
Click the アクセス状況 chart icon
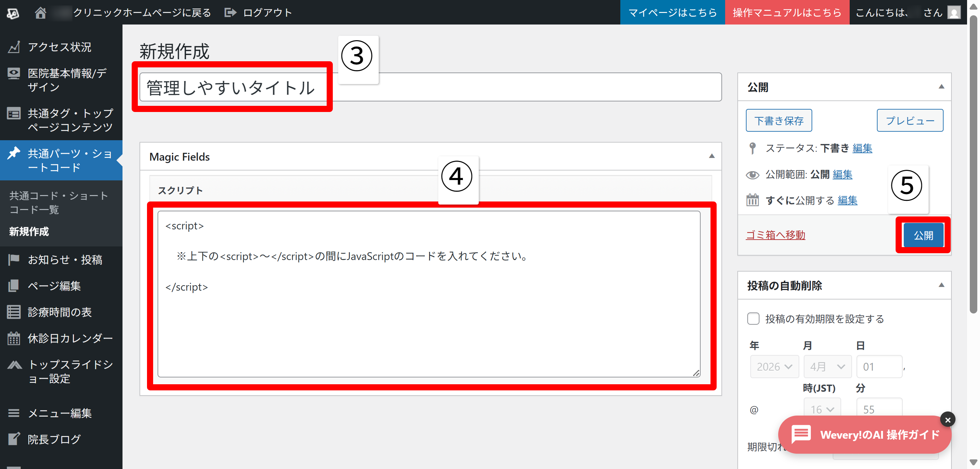[14, 47]
